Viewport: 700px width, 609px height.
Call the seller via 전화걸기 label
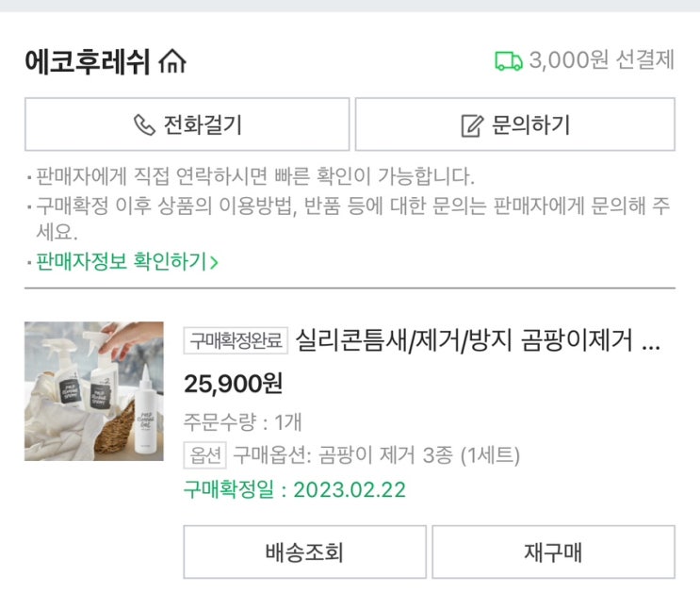(202, 124)
